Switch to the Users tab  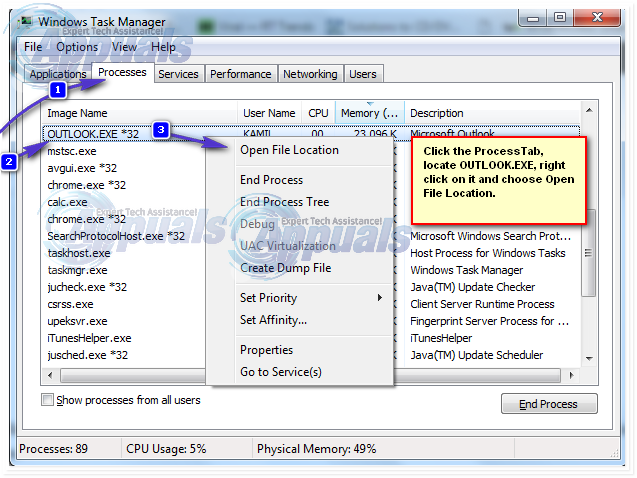[x=363, y=74]
